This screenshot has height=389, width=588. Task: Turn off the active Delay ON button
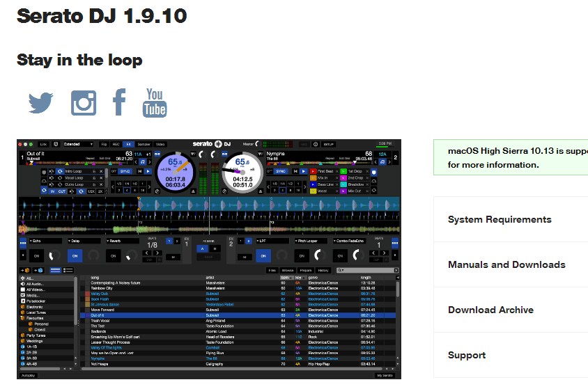75,256
